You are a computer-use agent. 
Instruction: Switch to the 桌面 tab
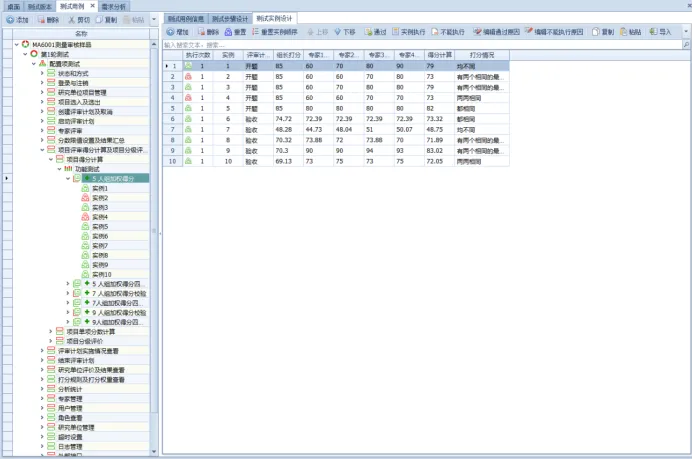click(x=14, y=6)
